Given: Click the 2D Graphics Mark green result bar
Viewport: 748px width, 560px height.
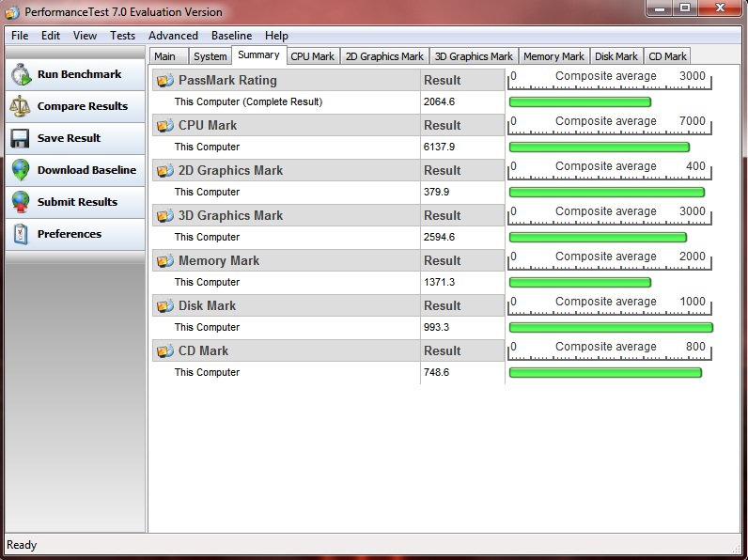Looking at the screenshot, I should click(607, 193).
